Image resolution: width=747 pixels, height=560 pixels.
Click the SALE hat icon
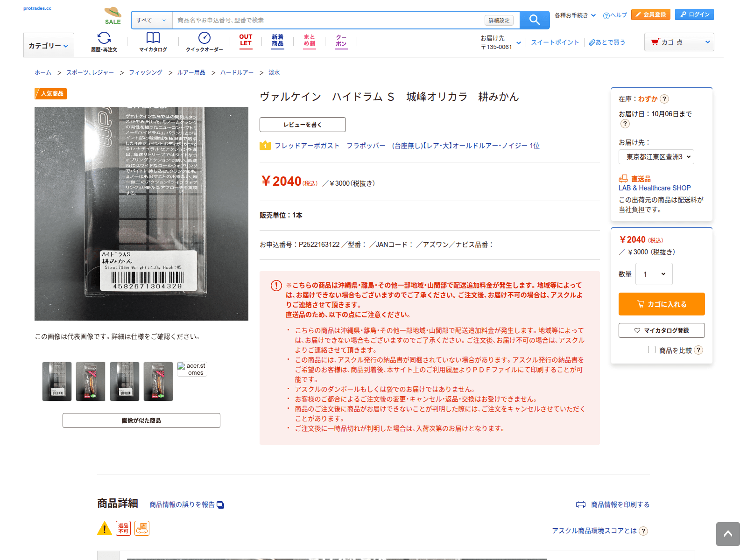[x=113, y=15]
